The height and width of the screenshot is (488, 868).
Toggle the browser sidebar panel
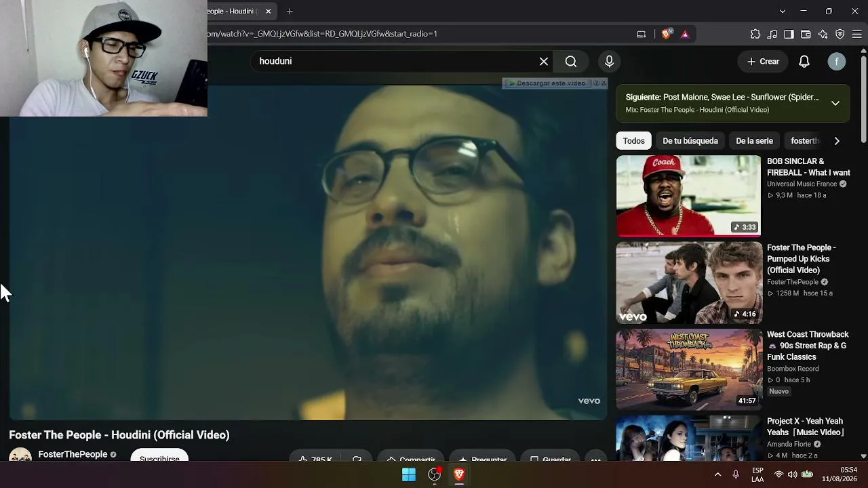789,34
